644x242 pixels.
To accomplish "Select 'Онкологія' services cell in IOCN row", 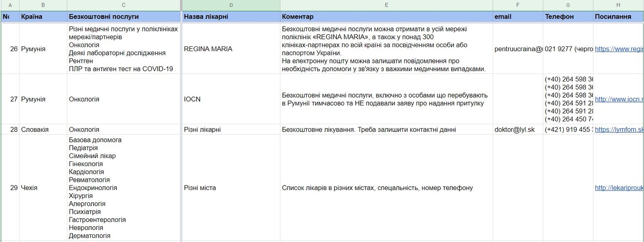I will 124,99.
